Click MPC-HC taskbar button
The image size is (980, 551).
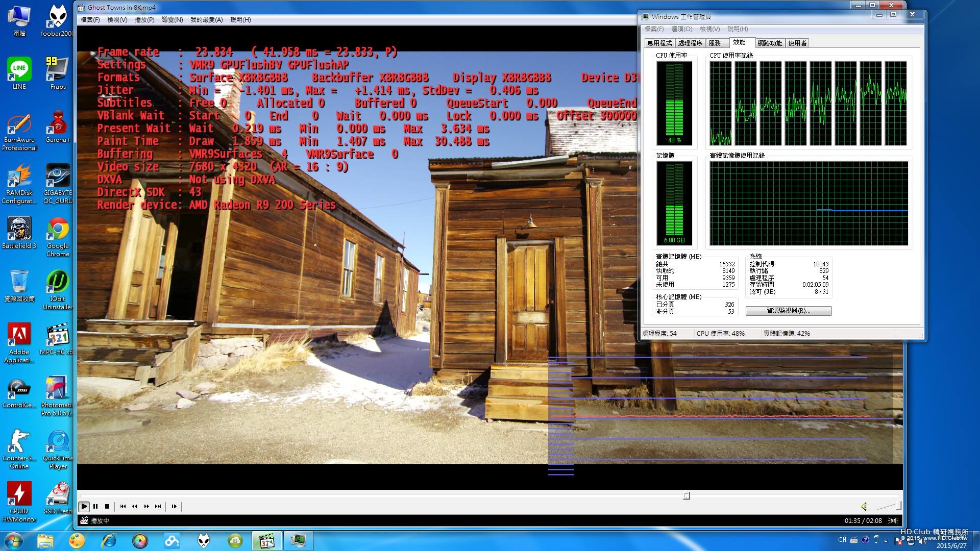pyautogui.click(x=266, y=541)
